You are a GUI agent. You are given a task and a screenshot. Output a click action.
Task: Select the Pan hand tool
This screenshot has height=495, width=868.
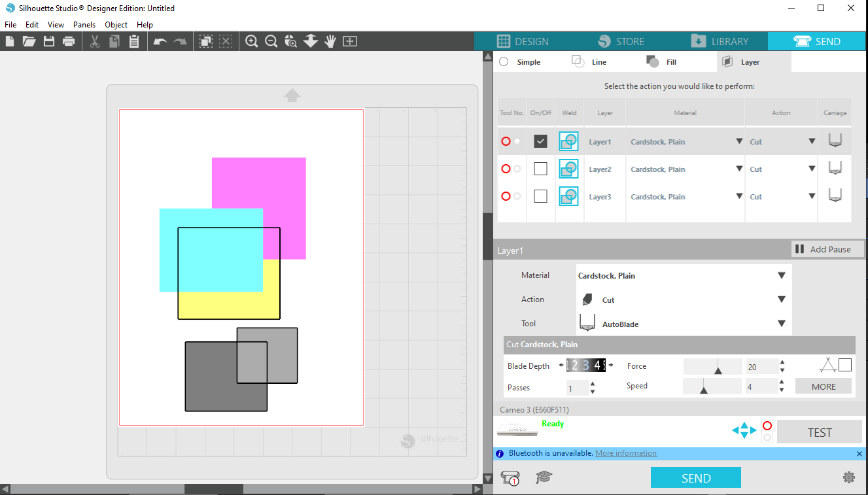[x=330, y=41]
